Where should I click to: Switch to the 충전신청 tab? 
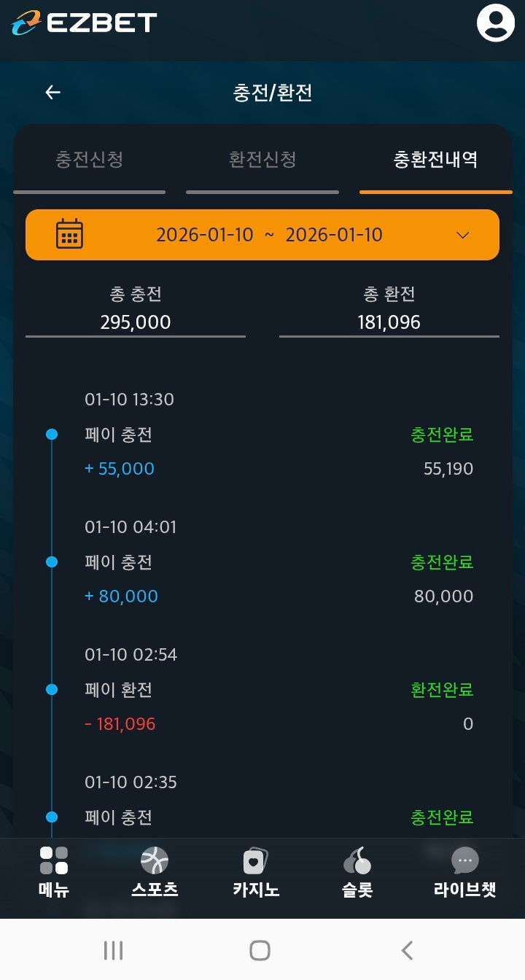coord(89,160)
